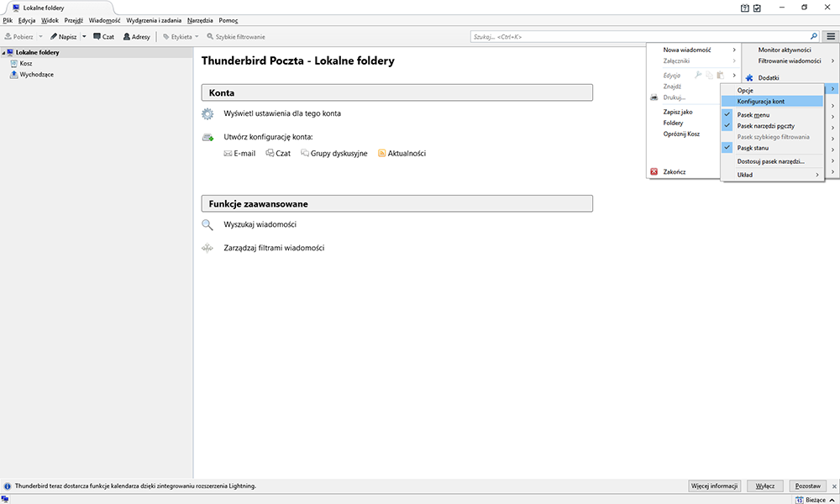
Task: Open the tasks tab icon in the title bar
Action: (757, 8)
